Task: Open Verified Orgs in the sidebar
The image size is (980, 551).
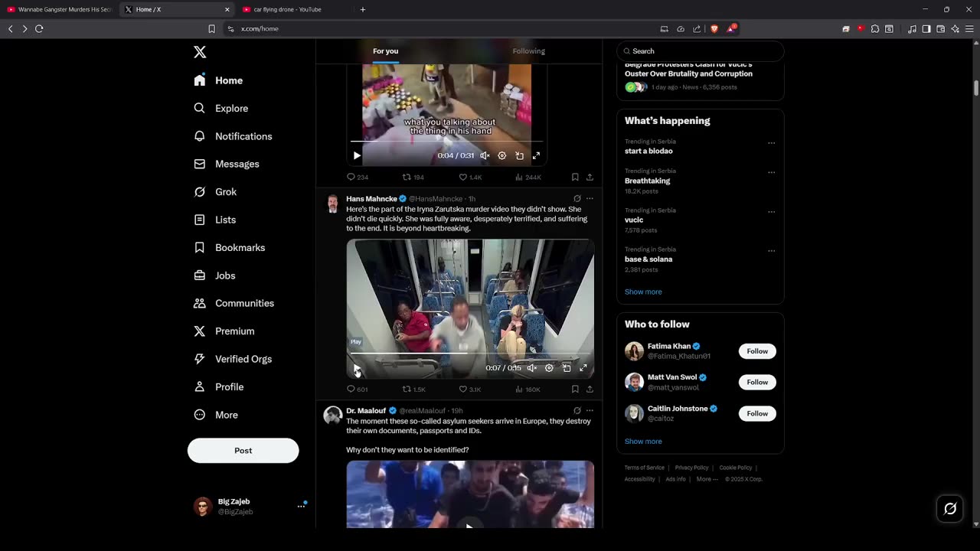Action: click(x=232, y=359)
